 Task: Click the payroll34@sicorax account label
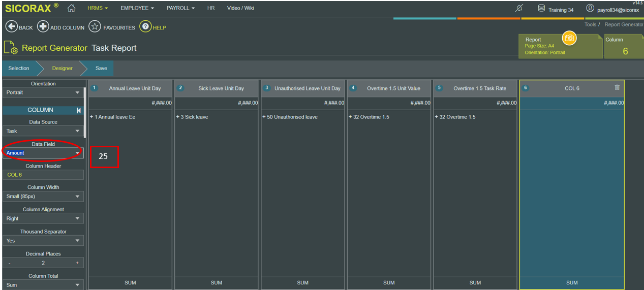(618, 10)
